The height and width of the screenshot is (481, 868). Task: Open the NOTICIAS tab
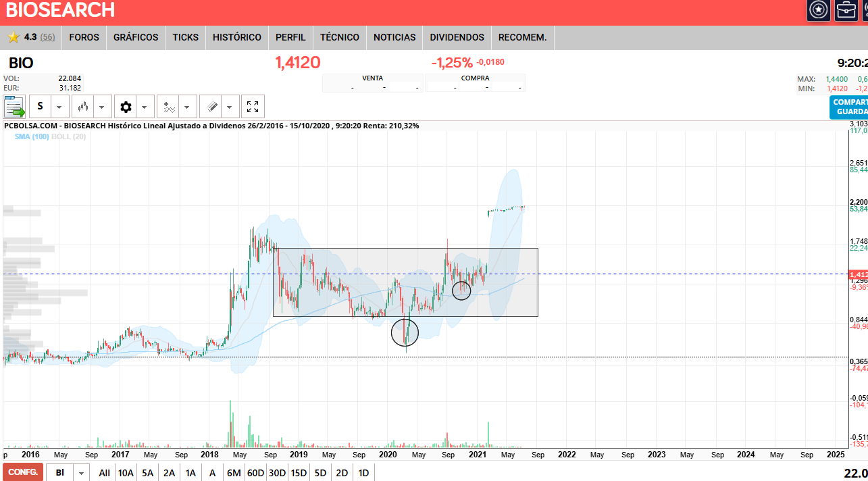tap(394, 37)
